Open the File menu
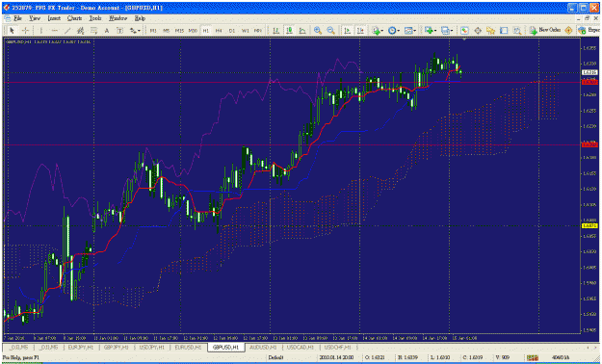Image resolution: width=602 pixels, height=364 pixels. [17, 18]
